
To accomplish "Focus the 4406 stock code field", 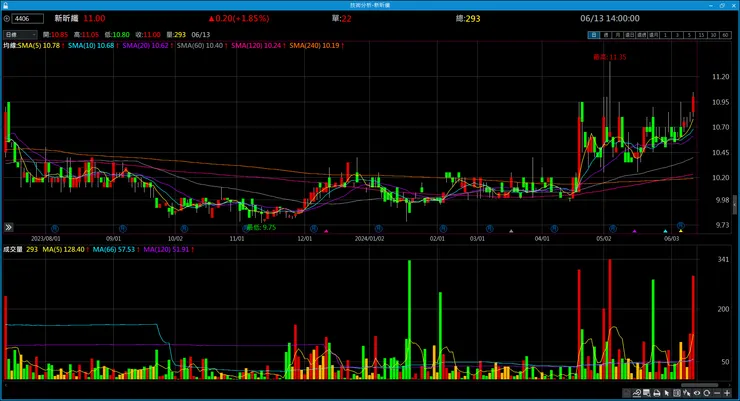I will (27, 19).
